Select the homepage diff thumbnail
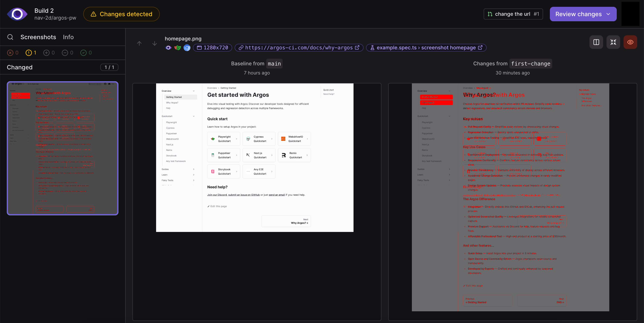Screen dimensions: 644x323 tap(62, 148)
